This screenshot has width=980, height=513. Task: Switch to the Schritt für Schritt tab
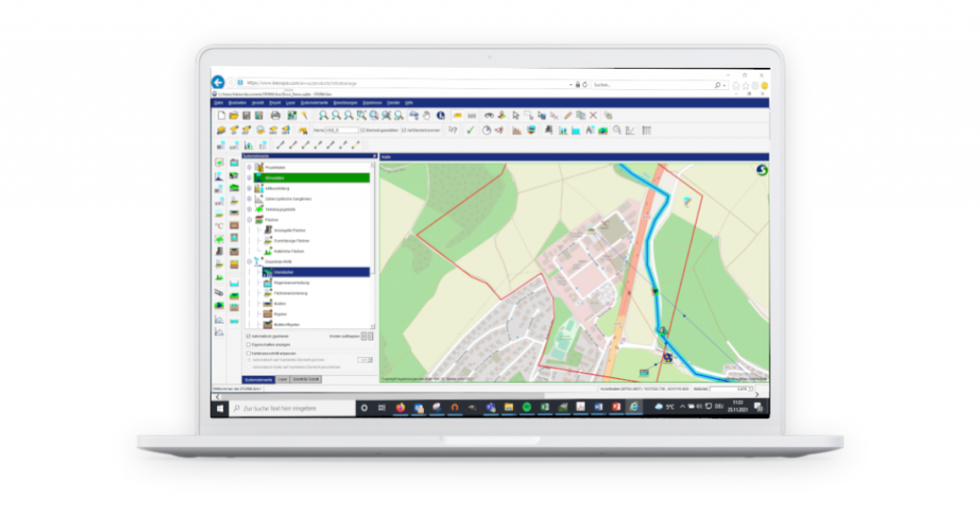pos(305,379)
